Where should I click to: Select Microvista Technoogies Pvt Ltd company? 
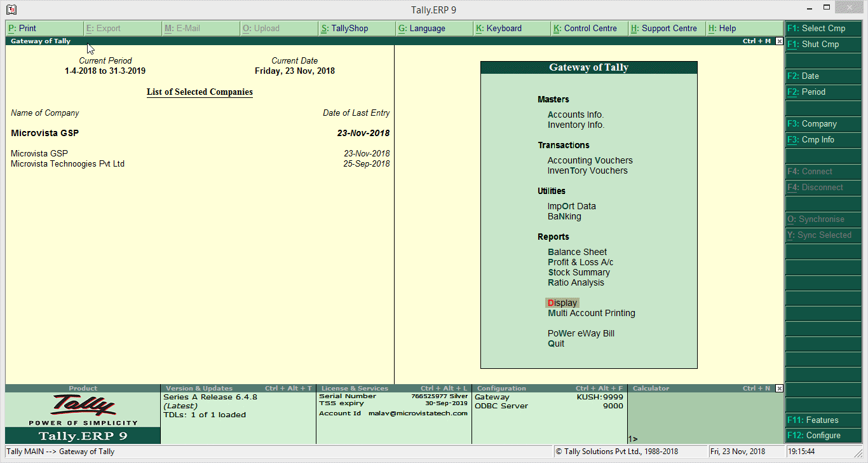68,163
